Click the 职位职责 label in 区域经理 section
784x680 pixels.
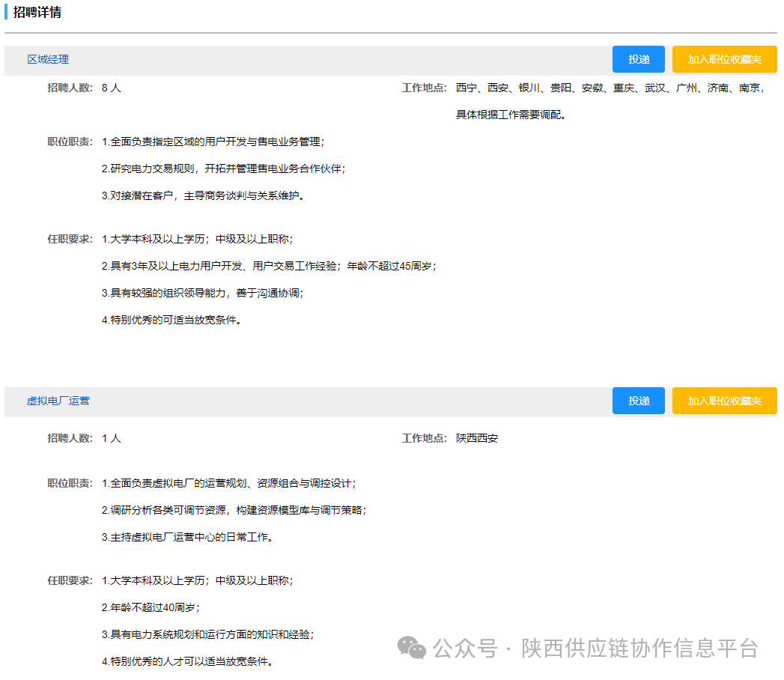coord(70,142)
